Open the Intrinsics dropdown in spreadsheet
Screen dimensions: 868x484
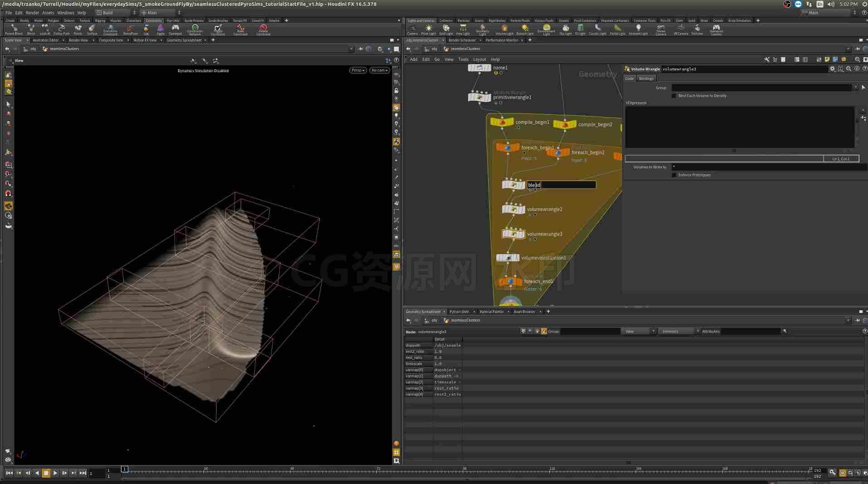pyautogui.click(x=679, y=332)
